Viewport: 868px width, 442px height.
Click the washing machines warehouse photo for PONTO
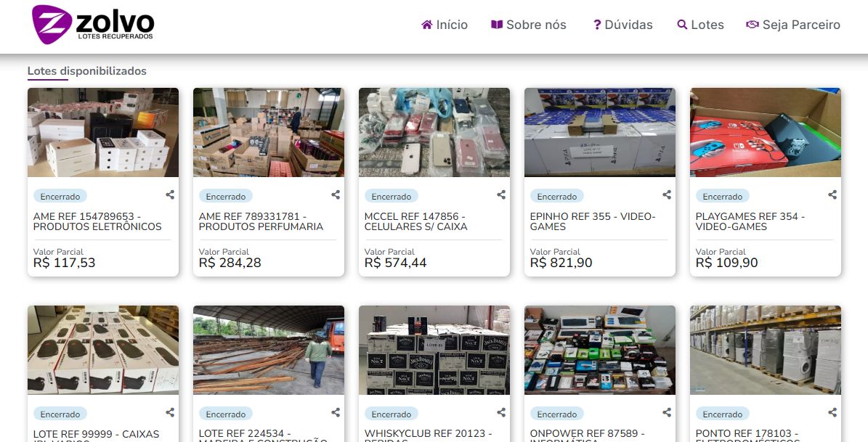click(765, 350)
